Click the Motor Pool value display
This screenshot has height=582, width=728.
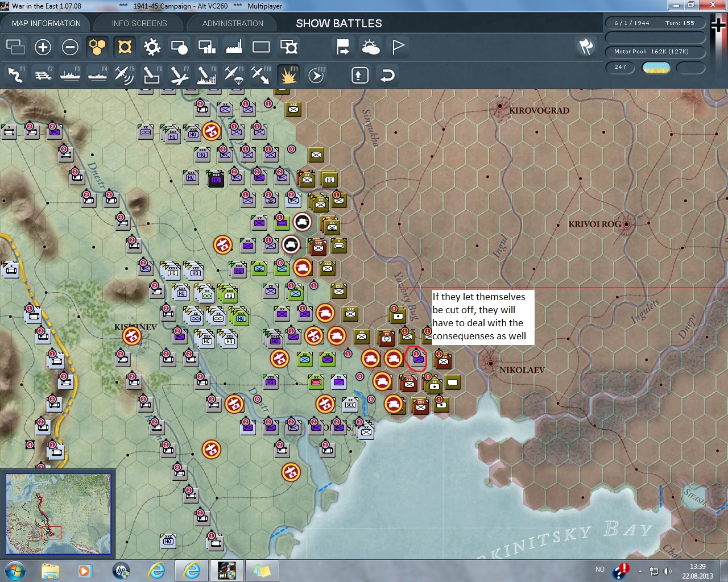(x=655, y=52)
